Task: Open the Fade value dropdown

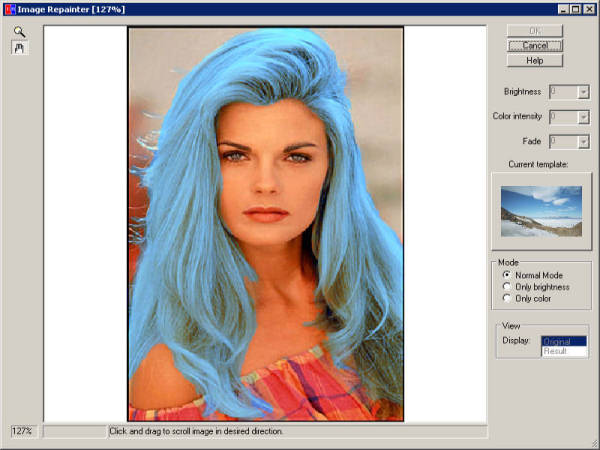Action: click(x=583, y=142)
